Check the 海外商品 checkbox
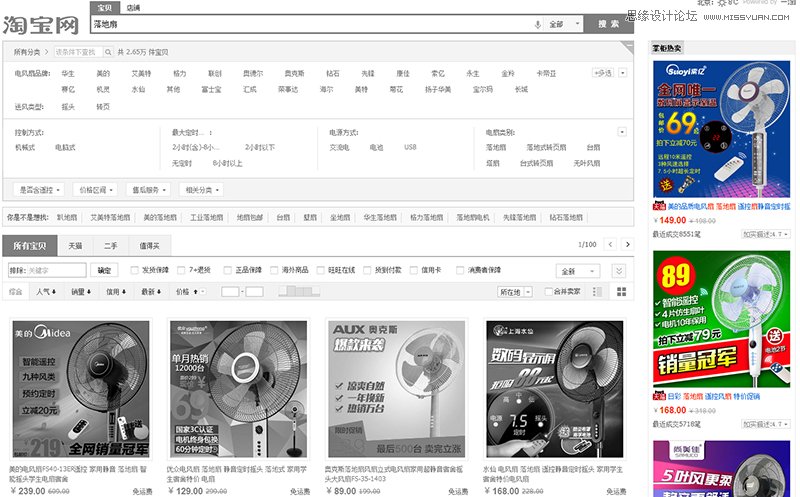 click(274, 270)
